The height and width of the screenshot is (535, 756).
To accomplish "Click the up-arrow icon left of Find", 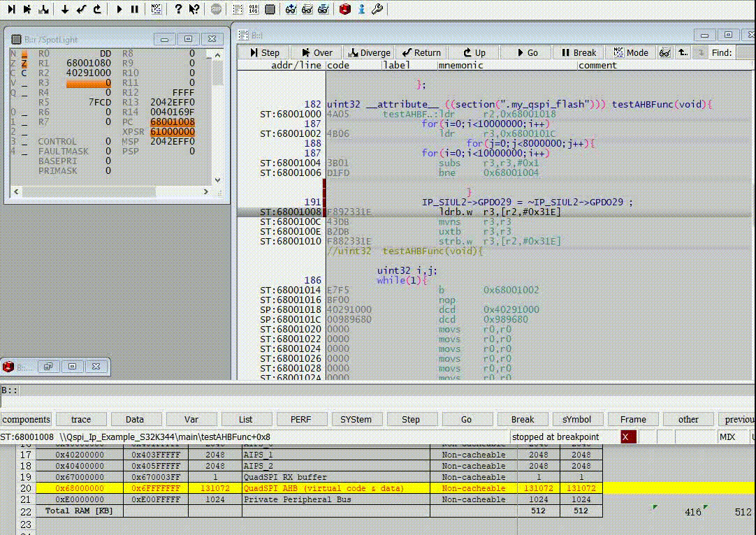I will click(683, 52).
